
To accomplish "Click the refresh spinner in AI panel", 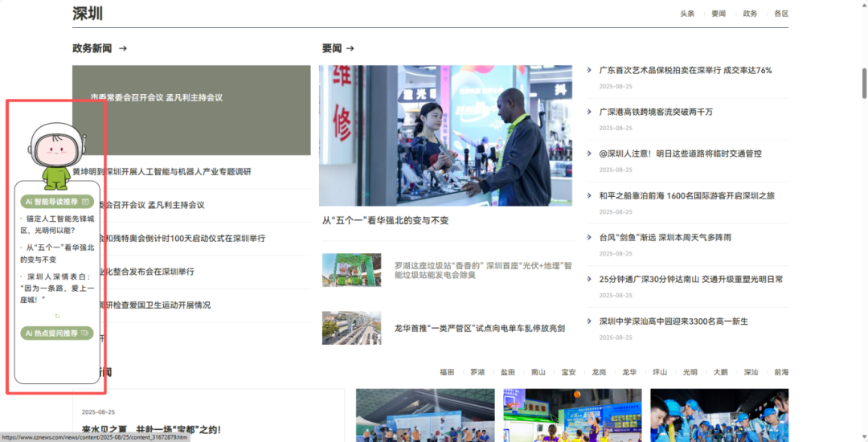I will (x=57, y=316).
